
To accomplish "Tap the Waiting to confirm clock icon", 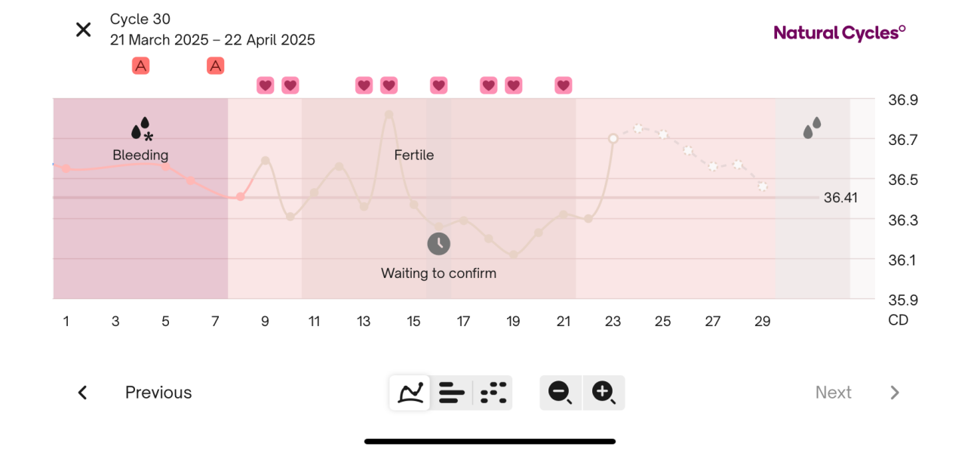I will (439, 243).
